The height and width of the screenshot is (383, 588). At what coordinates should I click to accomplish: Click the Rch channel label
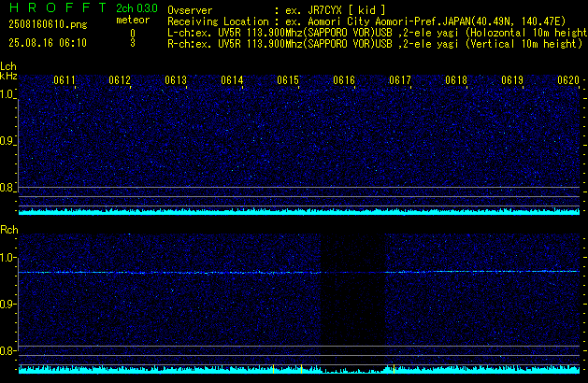[9, 230]
